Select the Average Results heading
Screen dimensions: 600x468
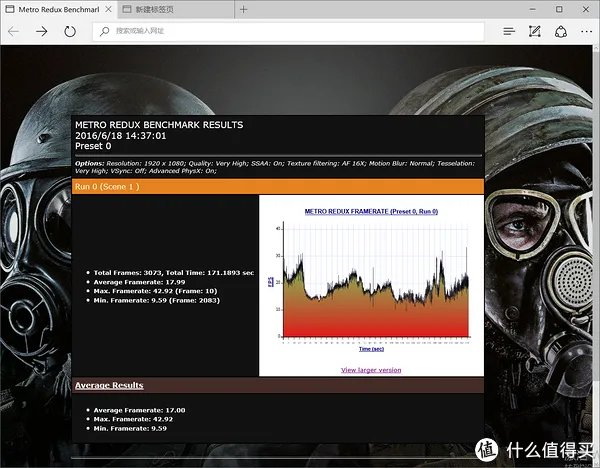[x=109, y=385]
